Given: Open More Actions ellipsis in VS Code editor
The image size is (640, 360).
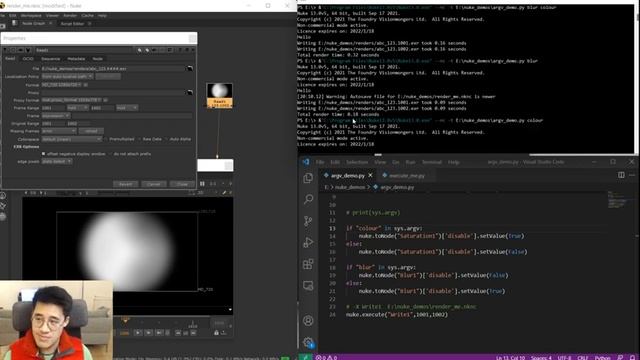Looking at the screenshot, I should [x=632, y=175].
